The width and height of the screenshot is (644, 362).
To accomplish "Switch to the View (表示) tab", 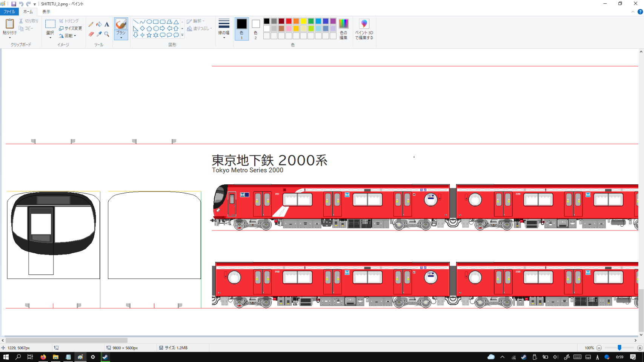I will pyautogui.click(x=46, y=12).
